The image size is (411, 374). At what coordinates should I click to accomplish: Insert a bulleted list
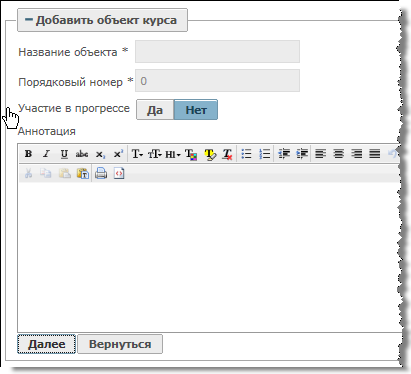click(x=246, y=154)
